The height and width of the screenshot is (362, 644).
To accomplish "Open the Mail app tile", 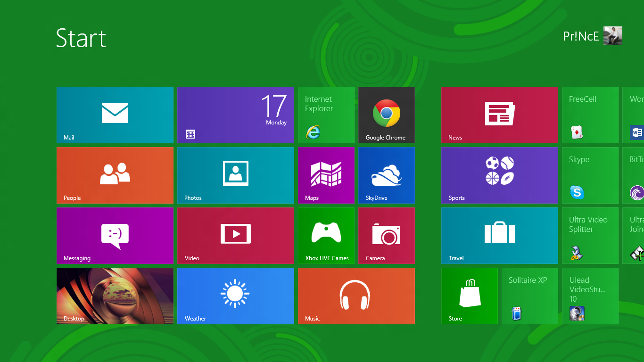I will tap(115, 115).
